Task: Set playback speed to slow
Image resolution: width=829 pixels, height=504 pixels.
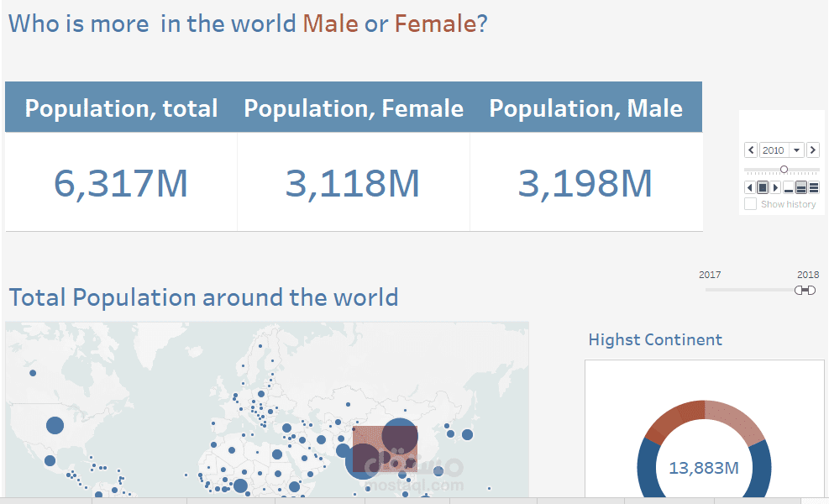Action: (x=789, y=187)
